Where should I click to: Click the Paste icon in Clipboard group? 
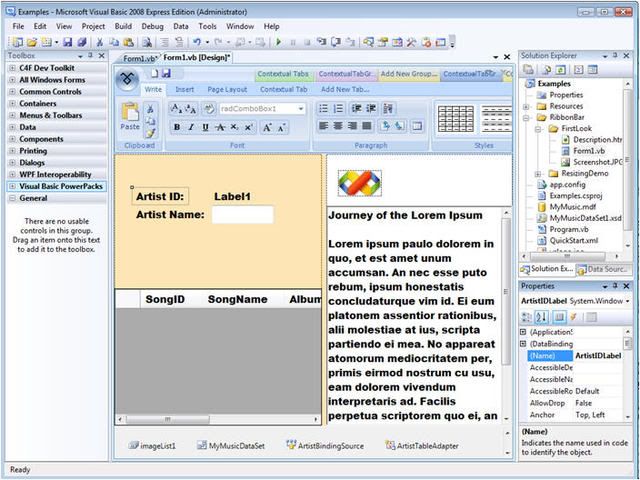130,116
